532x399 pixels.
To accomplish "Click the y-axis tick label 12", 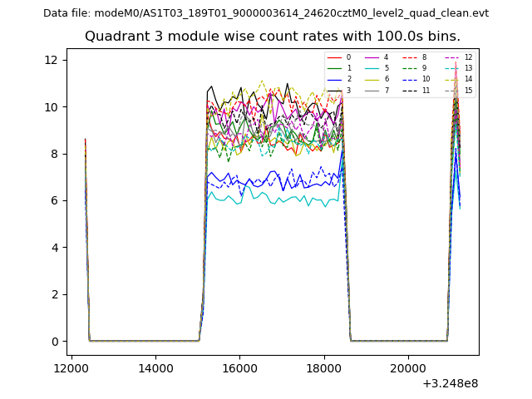I will click(51, 60).
